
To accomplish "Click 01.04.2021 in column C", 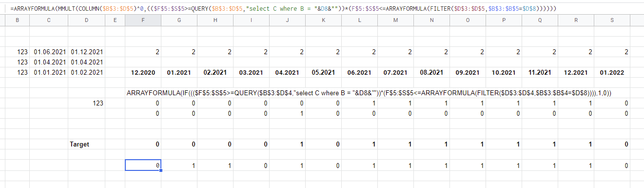I will pyautogui.click(x=49, y=62).
